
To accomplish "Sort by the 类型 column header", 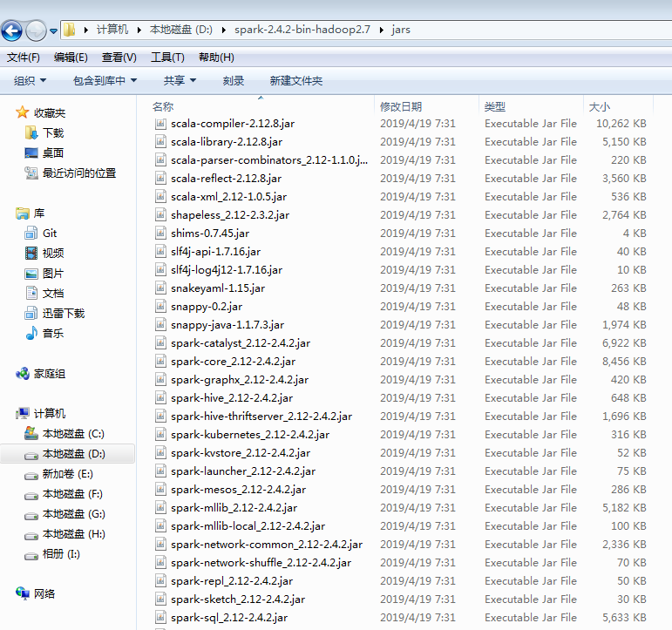I will (495, 106).
